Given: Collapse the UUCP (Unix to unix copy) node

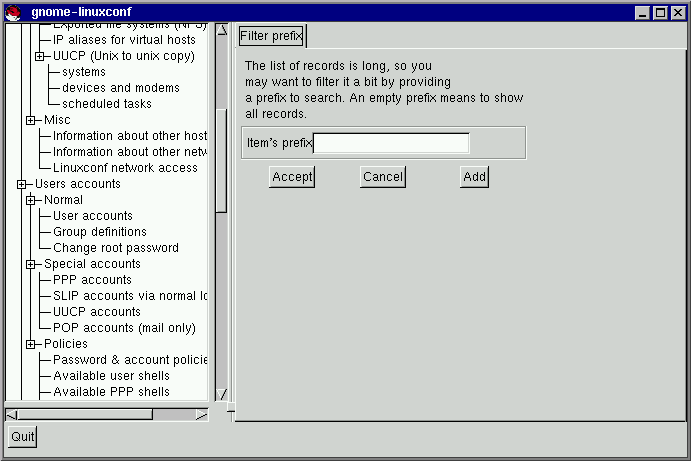Looking at the screenshot, I should click(40, 56).
